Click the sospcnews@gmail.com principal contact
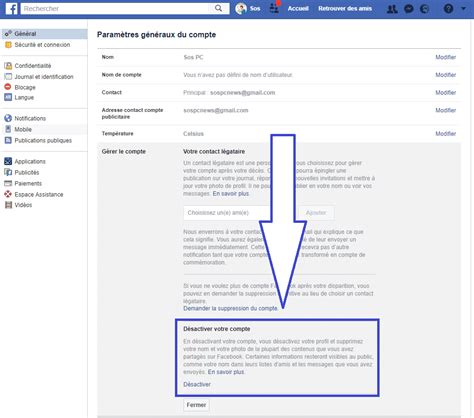 tap(243, 92)
